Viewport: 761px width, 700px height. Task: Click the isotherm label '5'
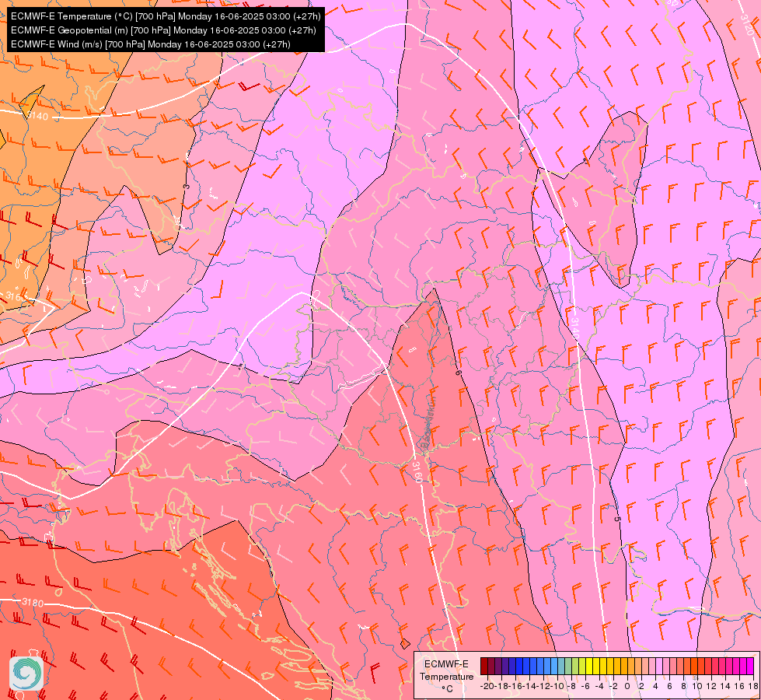(x=617, y=519)
